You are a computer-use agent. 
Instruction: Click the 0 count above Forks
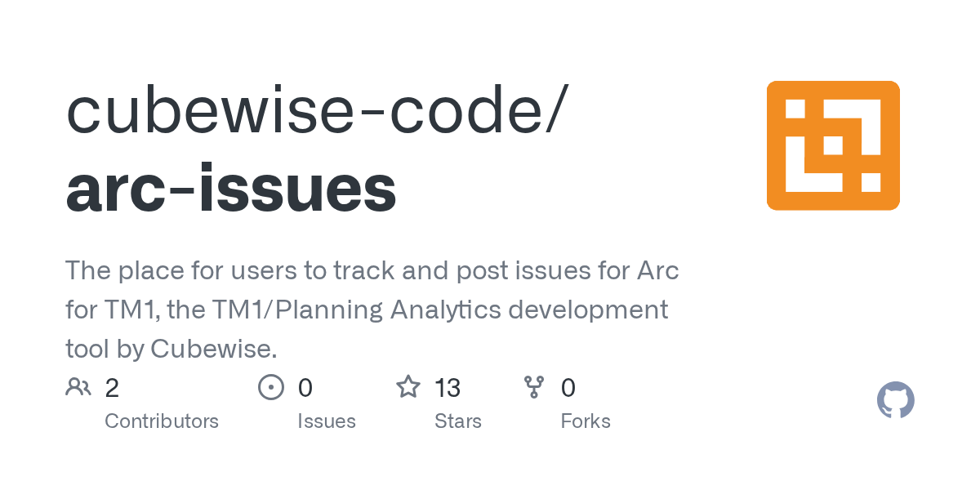point(568,387)
